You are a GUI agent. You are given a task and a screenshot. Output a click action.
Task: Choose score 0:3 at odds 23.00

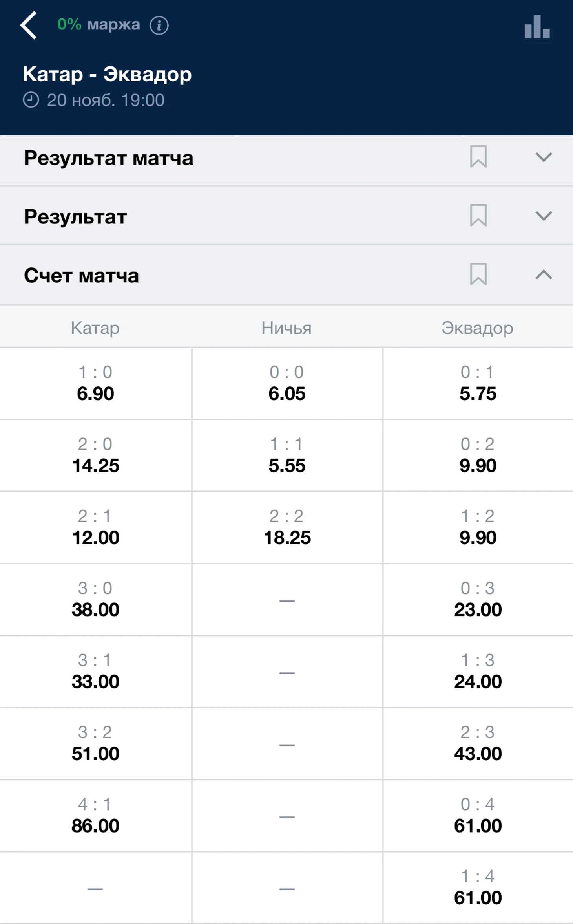(x=478, y=600)
